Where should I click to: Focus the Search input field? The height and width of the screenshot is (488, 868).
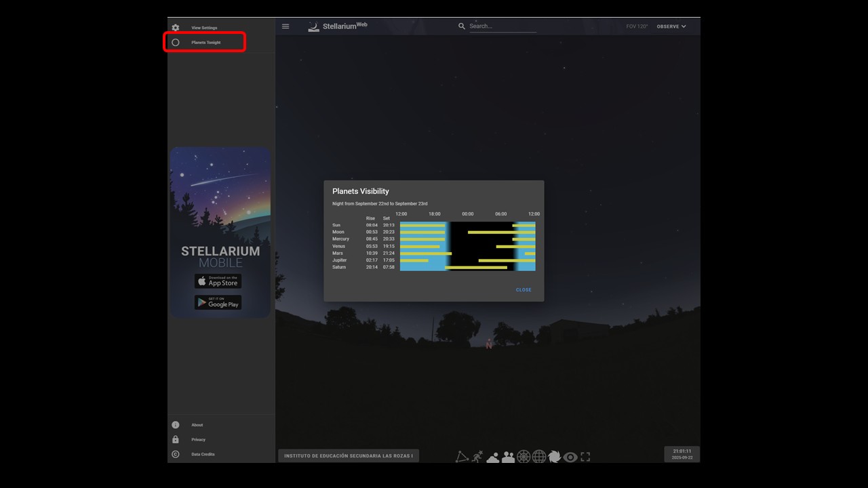(502, 26)
